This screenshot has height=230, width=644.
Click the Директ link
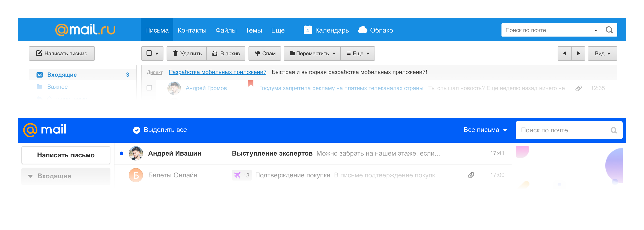coord(155,72)
